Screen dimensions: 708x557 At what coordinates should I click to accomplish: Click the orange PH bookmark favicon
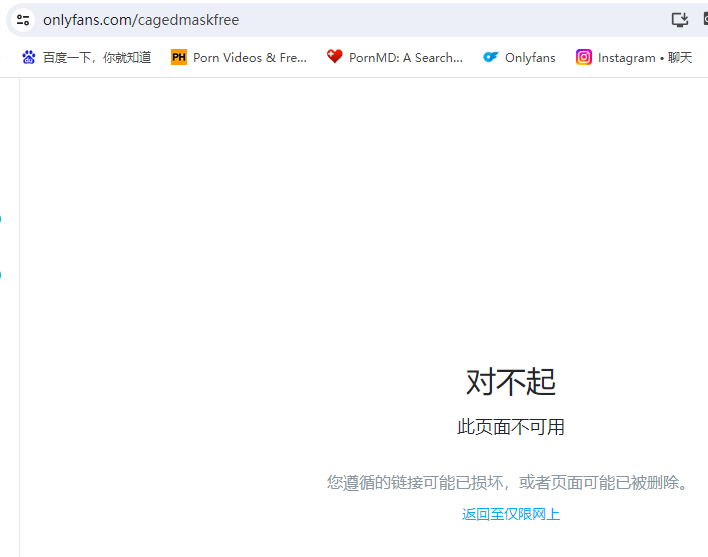(x=179, y=57)
